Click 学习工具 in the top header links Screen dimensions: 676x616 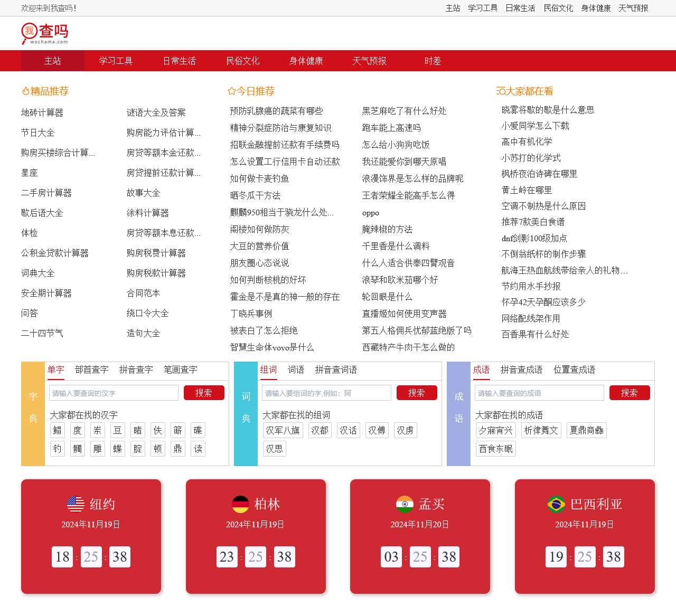pyautogui.click(x=483, y=8)
